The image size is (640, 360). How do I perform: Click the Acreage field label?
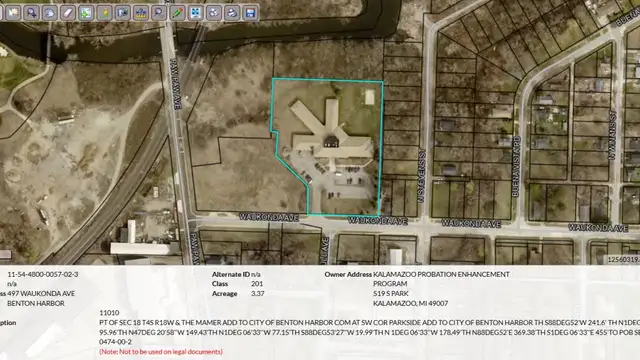point(224,293)
